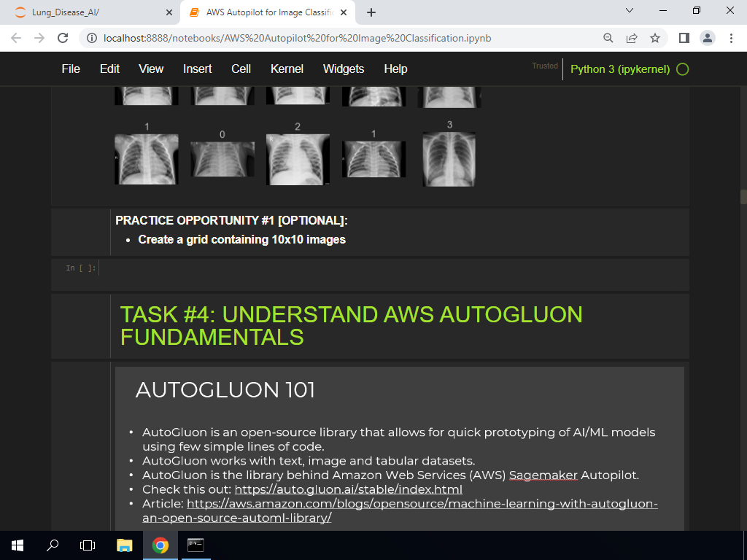The image size is (747, 560).
Task: Open File Explorer from taskbar
Action: click(124, 545)
